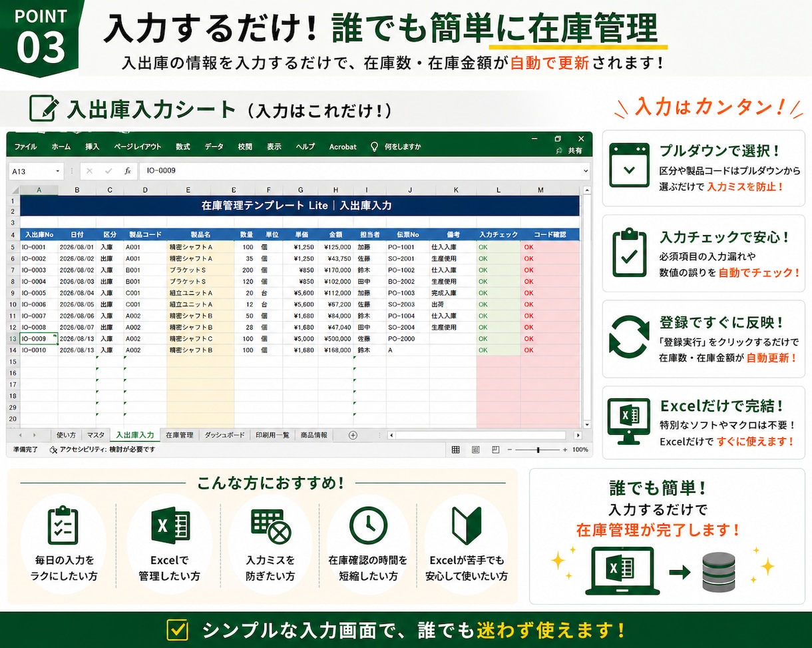Click cell 精密シャフトC
The height and width of the screenshot is (648, 812).
(200, 338)
